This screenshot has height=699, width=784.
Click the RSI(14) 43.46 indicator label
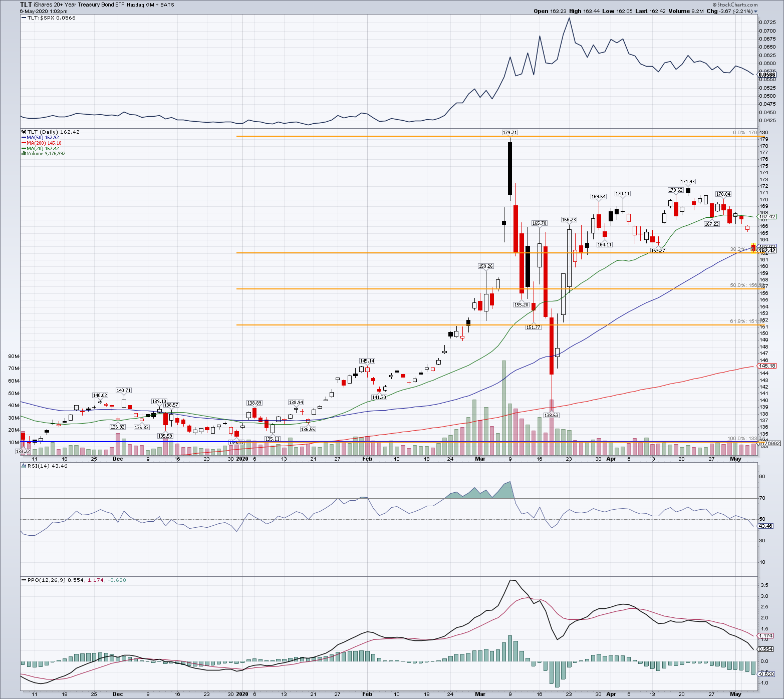click(47, 466)
